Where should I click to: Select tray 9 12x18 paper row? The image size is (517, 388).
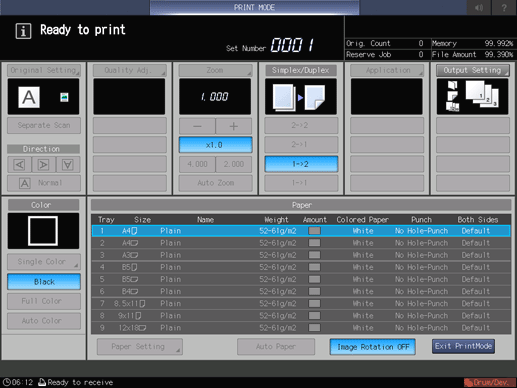[x=301, y=328]
